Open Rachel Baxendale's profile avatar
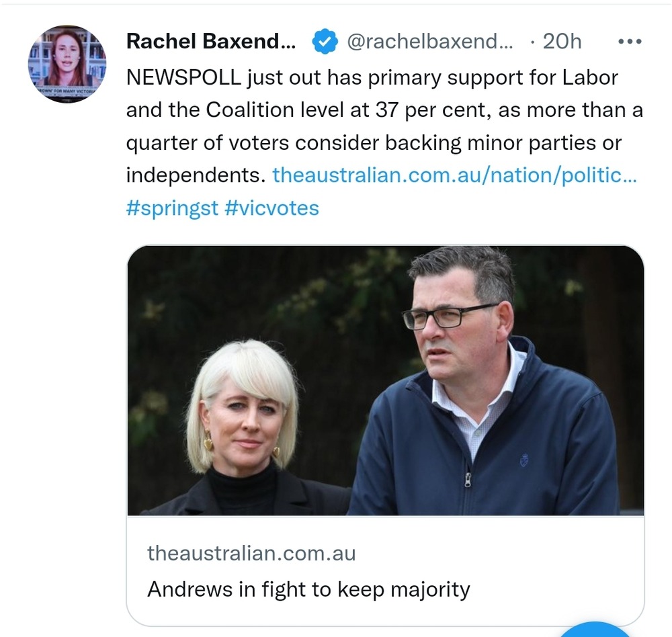The image size is (672, 637). click(67, 64)
